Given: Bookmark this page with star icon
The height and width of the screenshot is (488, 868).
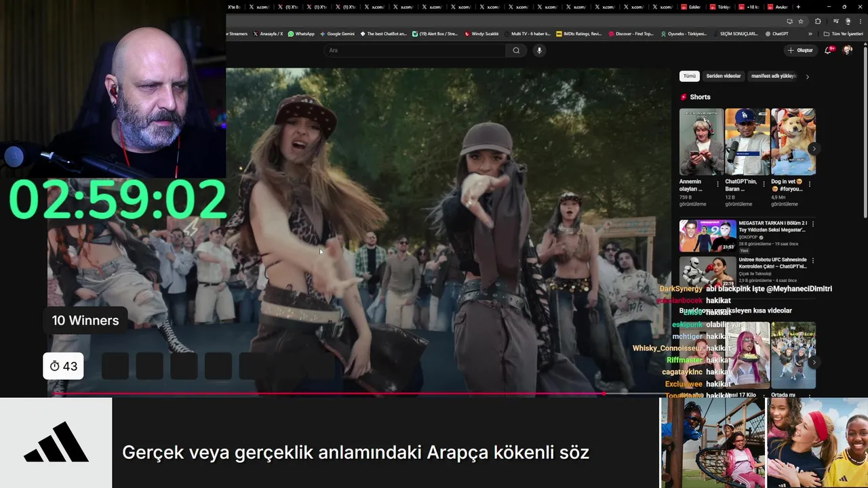Looking at the screenshot, I should (x=801, y=21).
